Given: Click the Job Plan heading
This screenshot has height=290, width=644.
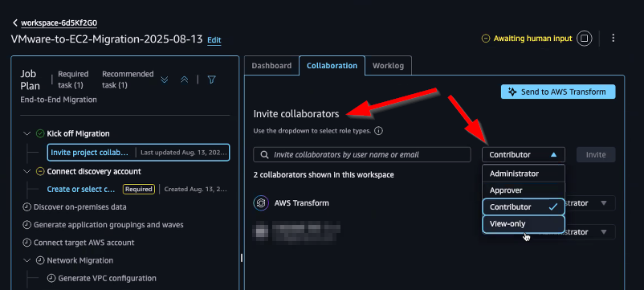Looking at the screenshot, I should (x=31, y=80).
